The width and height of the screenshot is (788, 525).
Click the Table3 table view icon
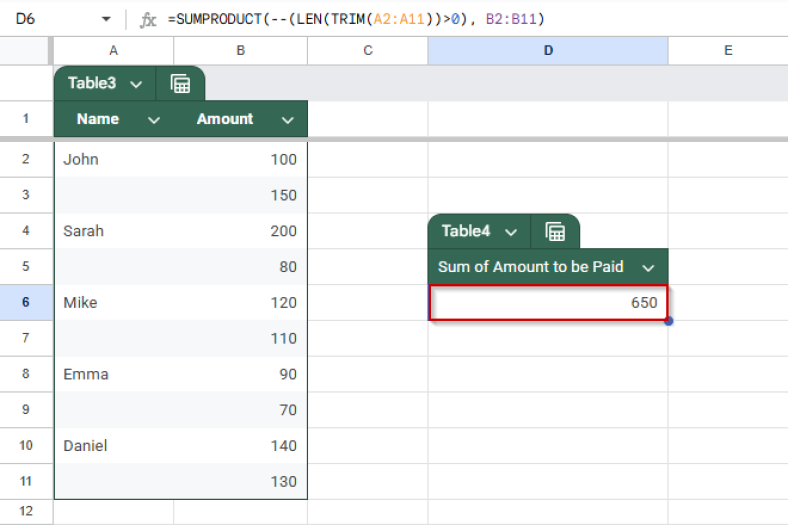[181, 84]
